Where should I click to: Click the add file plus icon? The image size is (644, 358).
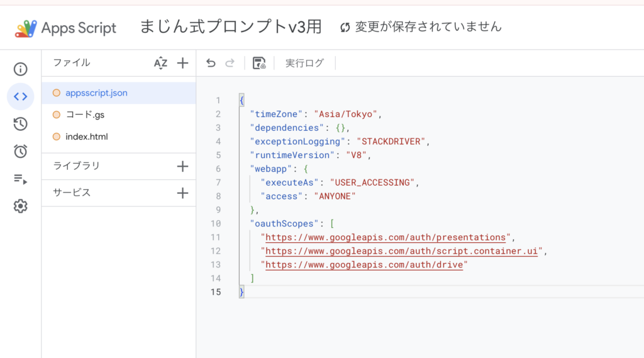(x=182, y=63)
